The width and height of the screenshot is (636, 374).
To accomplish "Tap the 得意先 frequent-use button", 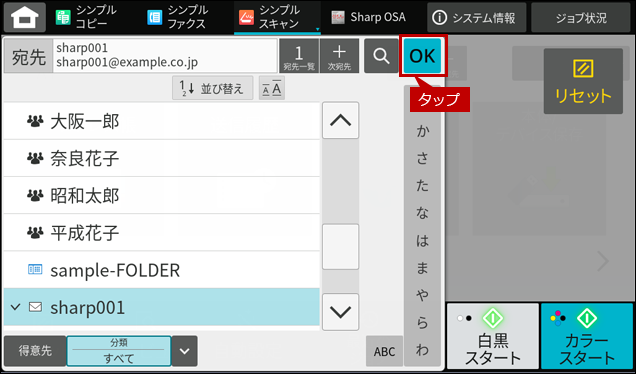I will point(35,351).
